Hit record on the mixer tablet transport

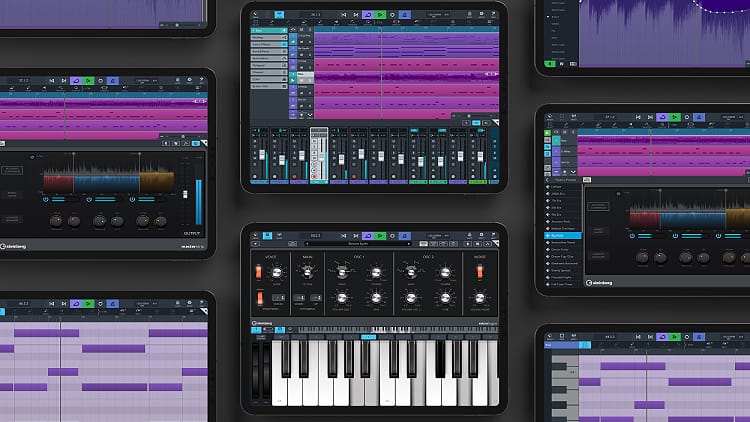tap(392, 14)
